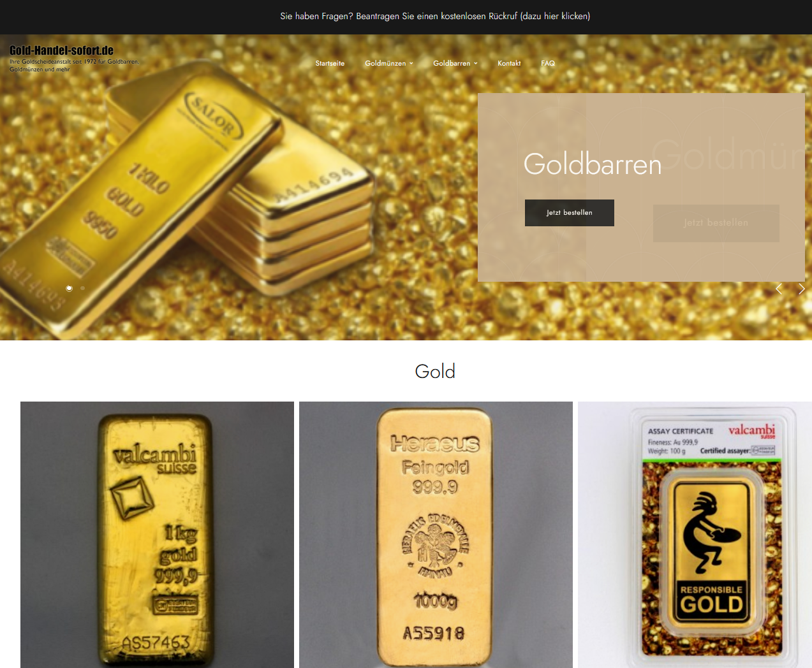The width and height of the screenshot is (812, 668).
Task: Select the second carousel dot indicator
Action: coord(82,288)
